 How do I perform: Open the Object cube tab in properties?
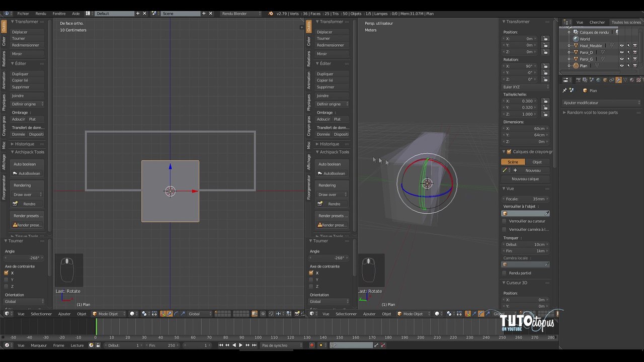pyautogui.click(x=605, y=80)
